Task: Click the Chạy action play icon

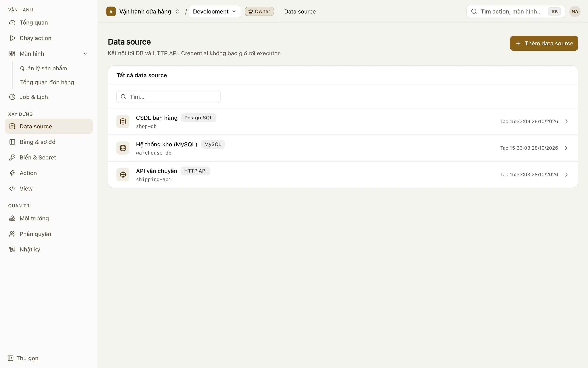Action: point(12,38)
